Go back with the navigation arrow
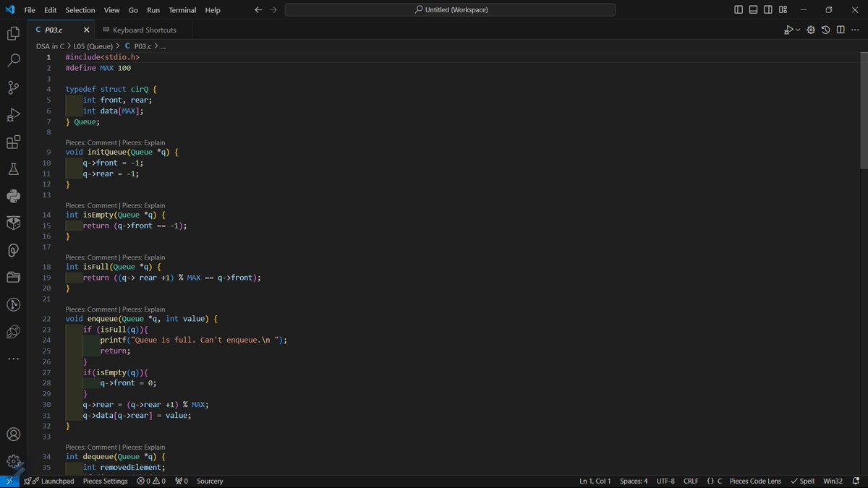Image resolution: width=868 pixels, height=488 pixels. [x=259, y=10]
